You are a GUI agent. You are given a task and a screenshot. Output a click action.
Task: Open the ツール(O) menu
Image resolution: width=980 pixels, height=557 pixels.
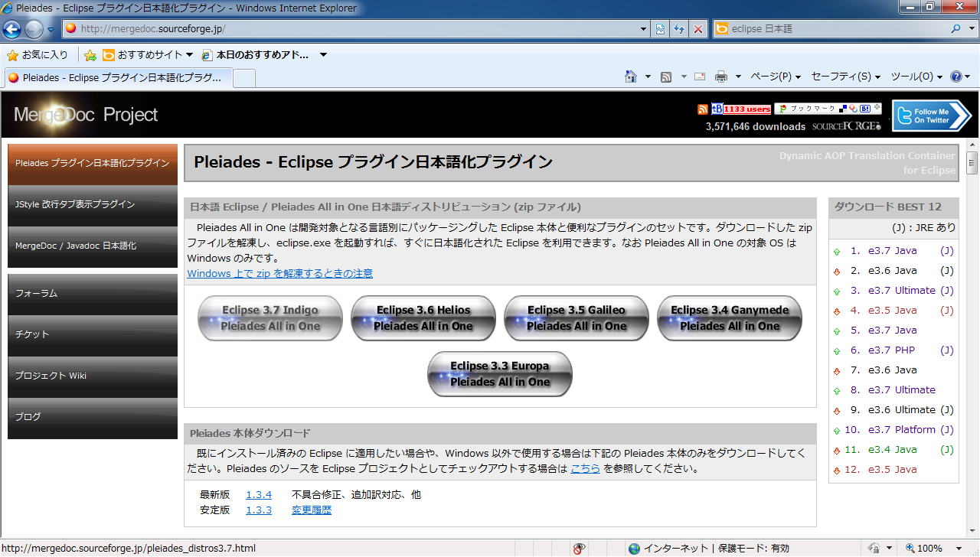pos(916,77)
